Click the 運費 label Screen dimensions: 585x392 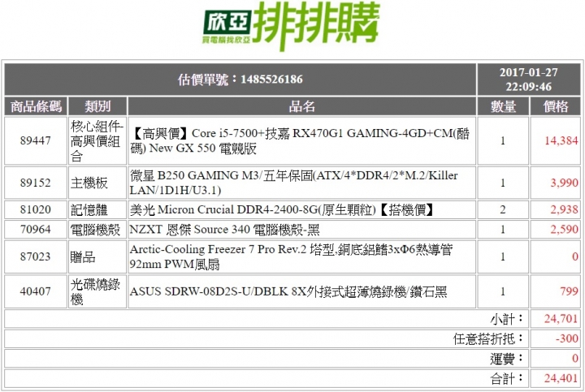(x=507, y=359)
